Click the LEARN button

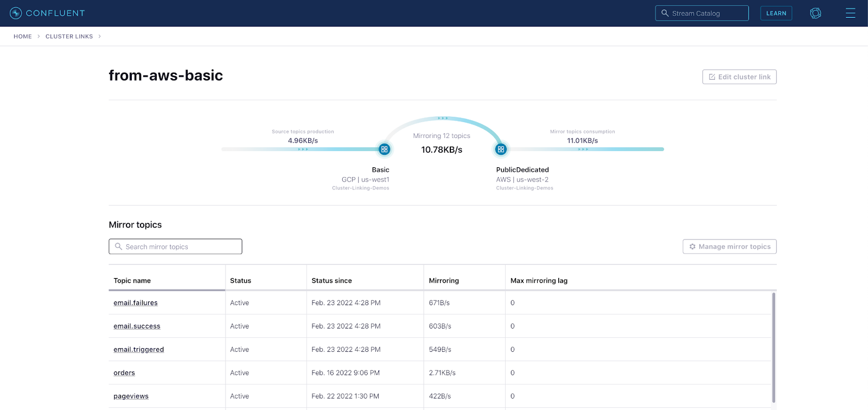pos(776,13)
